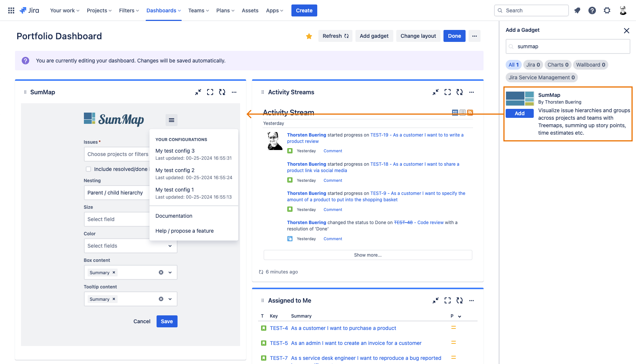Open the Tooltip content dropdown arrow
This screenshot has width=636, height=364.
coord(170,299)
